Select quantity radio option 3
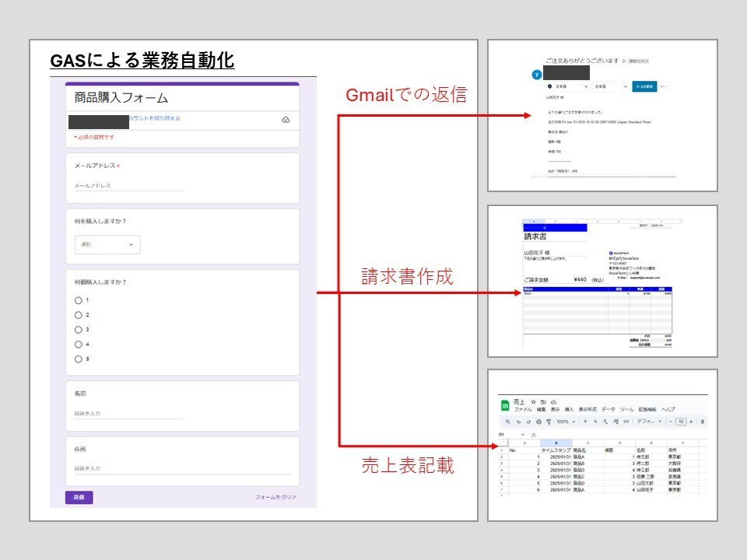This screenshot has width=747, height=560. pos(78,330)
